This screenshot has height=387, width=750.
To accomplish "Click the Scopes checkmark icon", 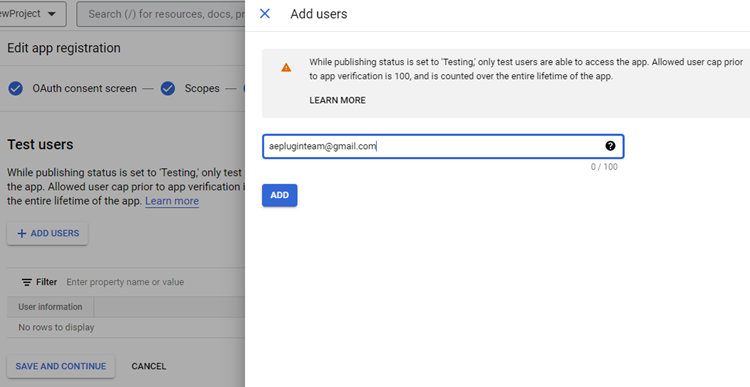I will [x=167, y=88].
